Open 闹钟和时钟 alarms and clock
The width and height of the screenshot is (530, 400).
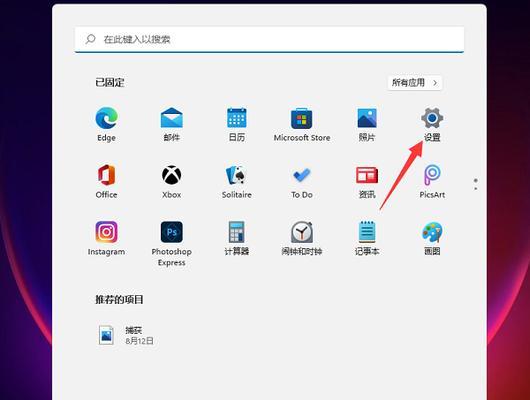302,238
